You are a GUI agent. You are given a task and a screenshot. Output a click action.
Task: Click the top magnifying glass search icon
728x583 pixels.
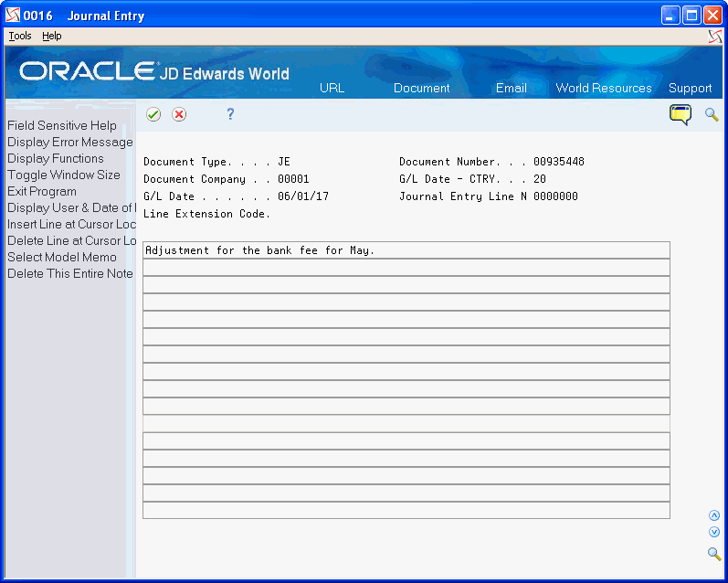[x=712, y=114]
